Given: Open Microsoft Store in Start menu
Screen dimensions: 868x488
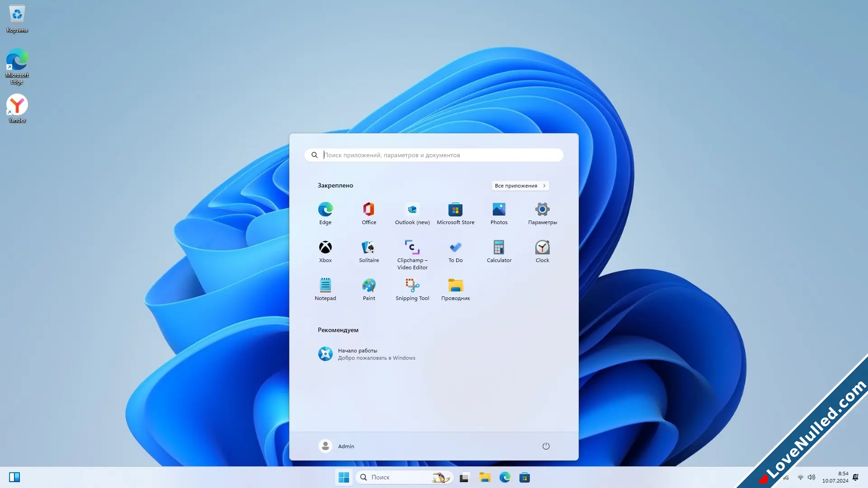Looking at the screenshot, I should pyautogui.click(x=456, y=214).
